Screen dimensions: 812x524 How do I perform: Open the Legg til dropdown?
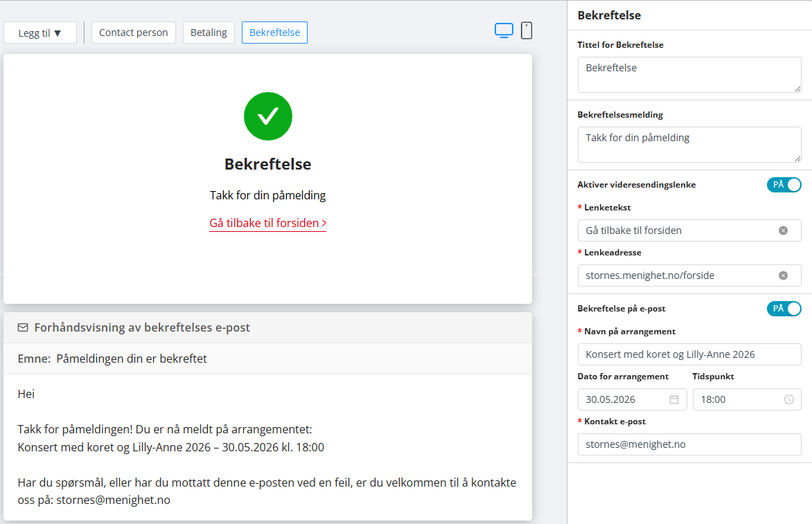(40, 33)
